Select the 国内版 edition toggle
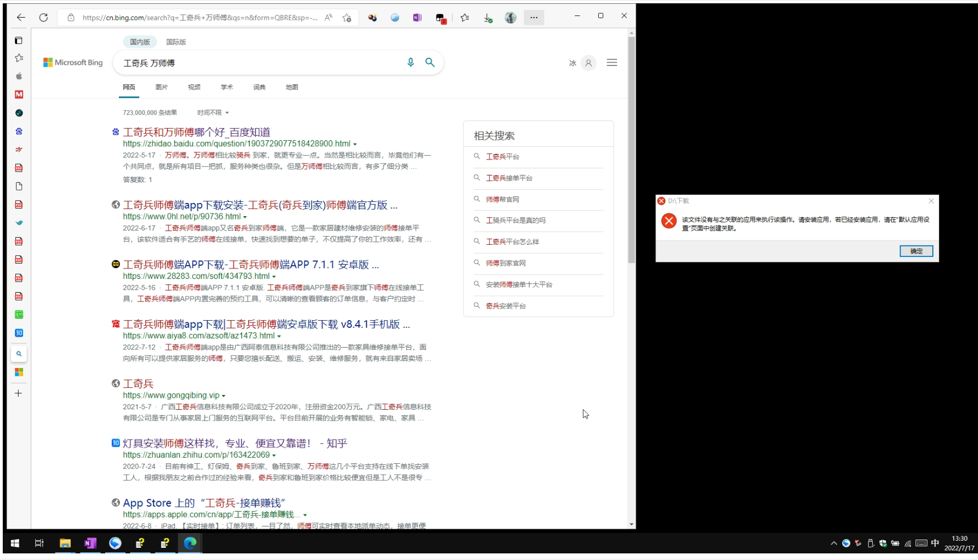 [x=140, y=42]
